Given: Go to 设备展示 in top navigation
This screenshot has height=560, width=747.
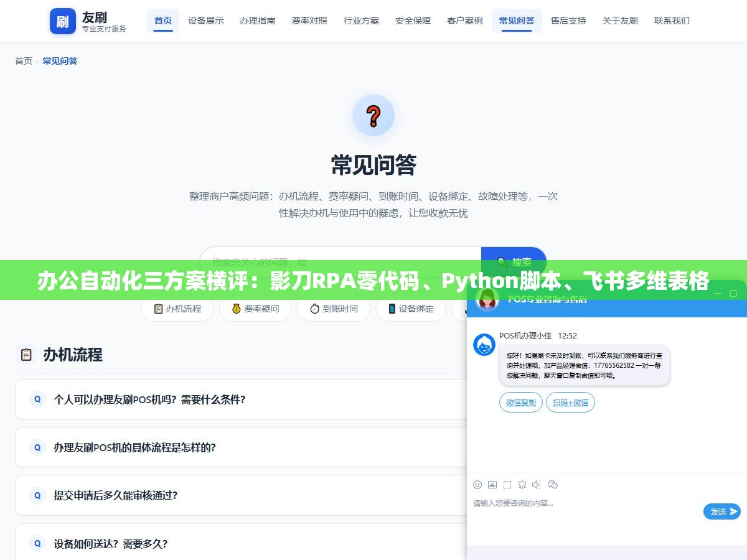Looking at the screenshot, I should tap(206, 21).
